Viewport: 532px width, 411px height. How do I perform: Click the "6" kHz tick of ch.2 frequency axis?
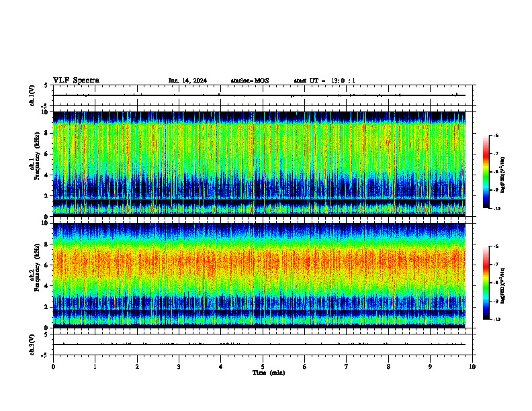click(x=46, y=265)
